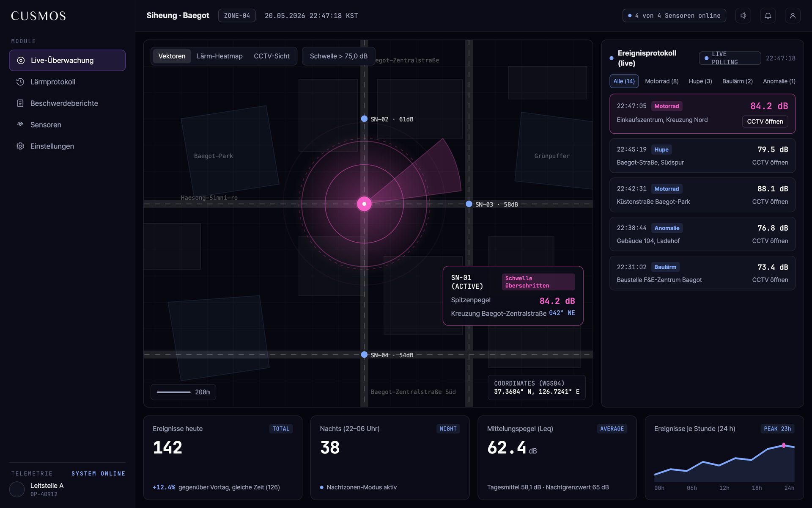Switch map to Lärm-Heatmap view
The image size is (812, 508).
(x=219, y=56)
